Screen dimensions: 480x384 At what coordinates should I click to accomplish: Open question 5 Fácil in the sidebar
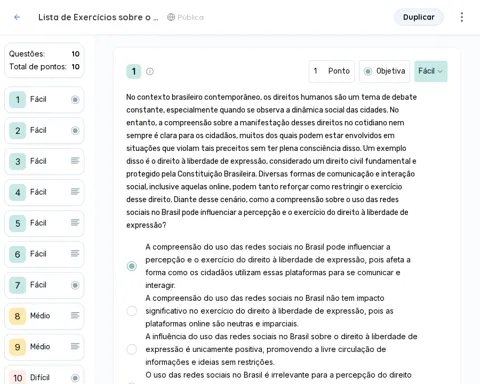(44, 223)
